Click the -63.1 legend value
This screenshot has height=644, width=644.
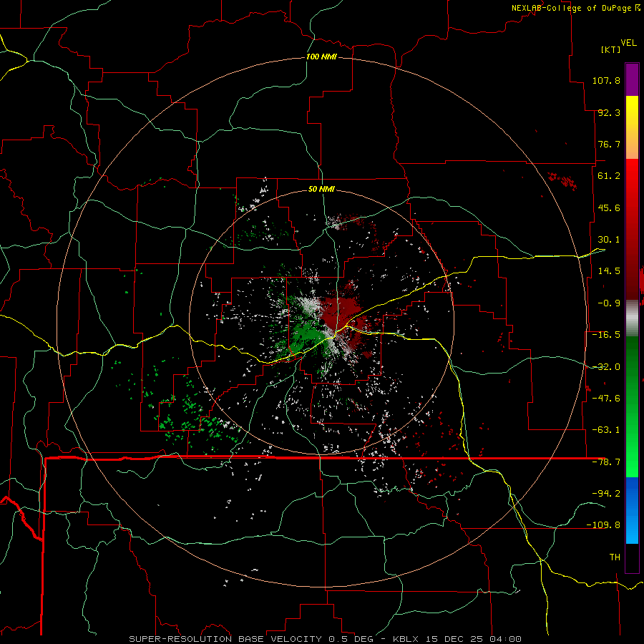click(606, 430)
